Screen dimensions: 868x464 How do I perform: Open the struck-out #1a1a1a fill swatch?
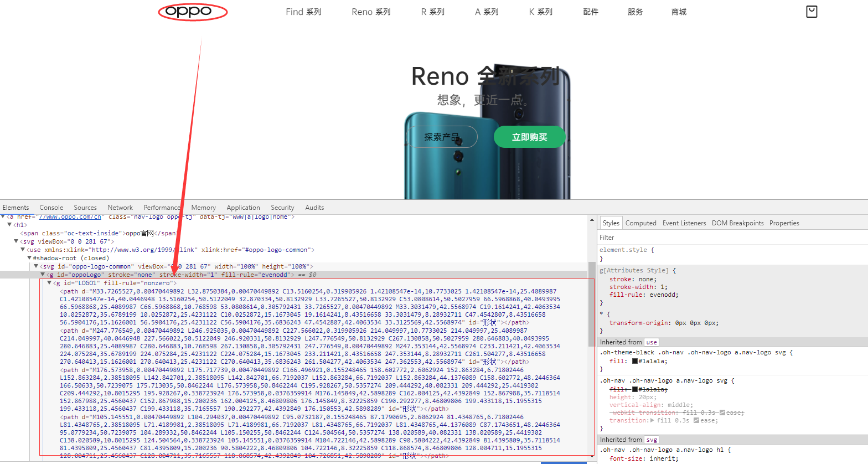pyautogui.click(x=635, y=389)
